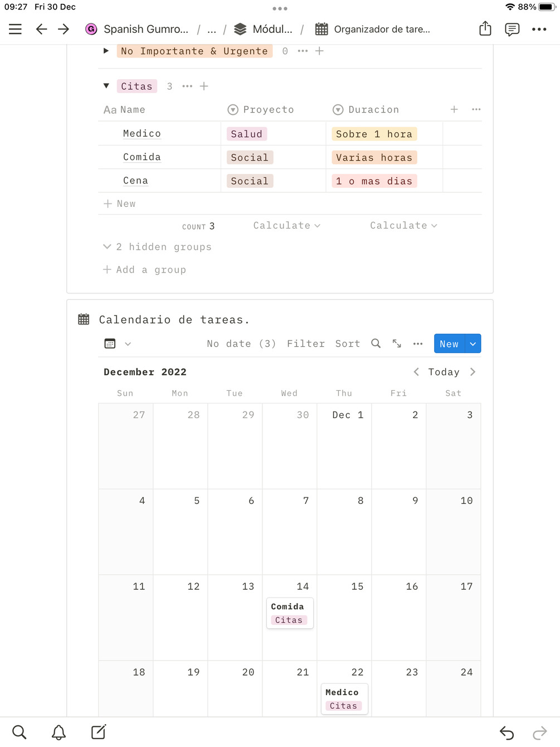Open the Sort option in calendar

pyautogui.click(x=347, y=343)
